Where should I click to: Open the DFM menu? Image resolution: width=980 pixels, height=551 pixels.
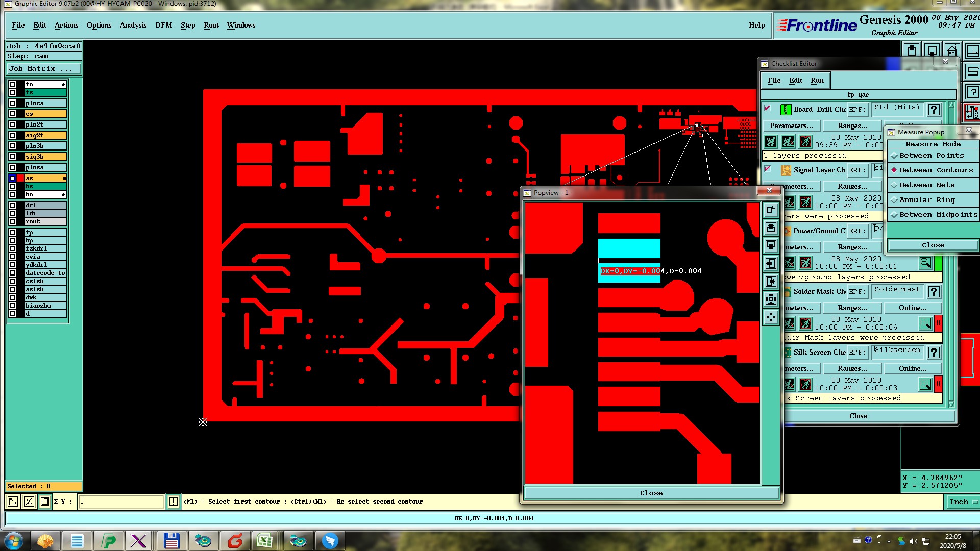(163, 26)
